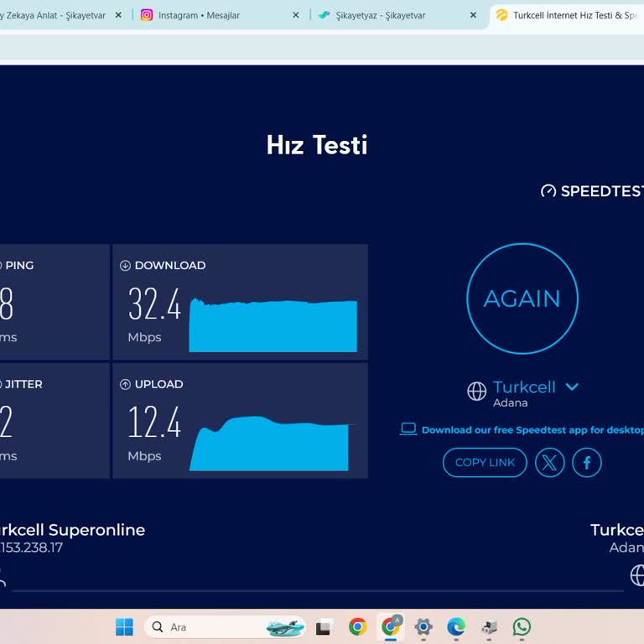Image resolution: width=644 pixels, height=644 pixels.
Task: Click the globe icon beside Turkcell server
Action: coord(476,391)
